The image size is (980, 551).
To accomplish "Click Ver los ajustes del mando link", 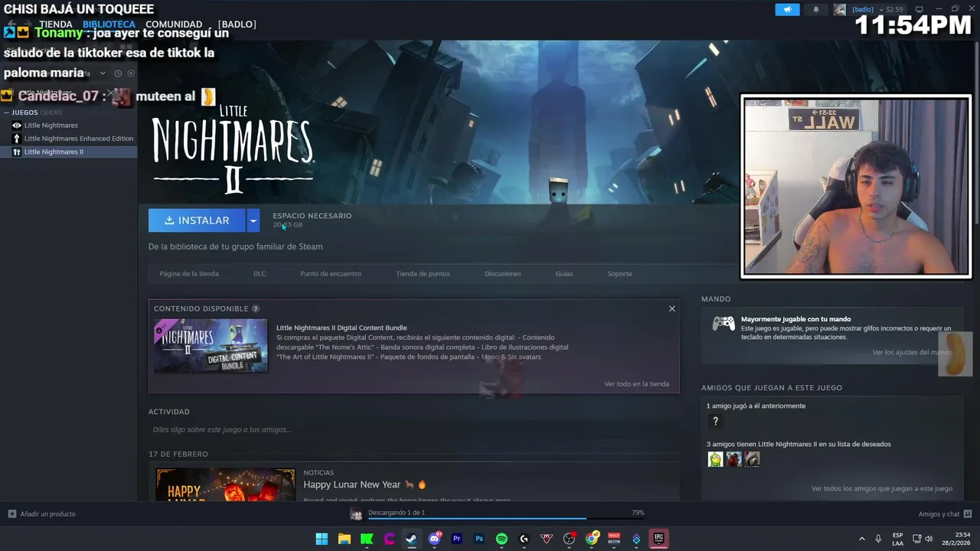I will 912,352.
